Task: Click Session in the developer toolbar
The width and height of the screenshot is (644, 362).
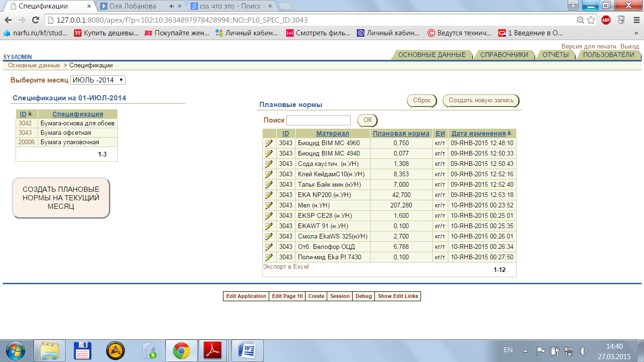Action: [340, 296]
